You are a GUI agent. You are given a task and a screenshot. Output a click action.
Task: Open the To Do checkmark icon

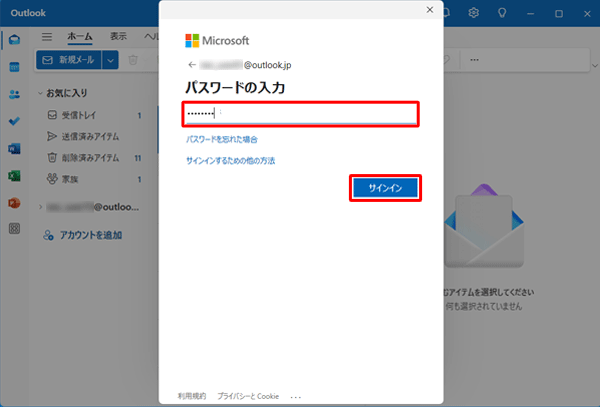[15, 121]
